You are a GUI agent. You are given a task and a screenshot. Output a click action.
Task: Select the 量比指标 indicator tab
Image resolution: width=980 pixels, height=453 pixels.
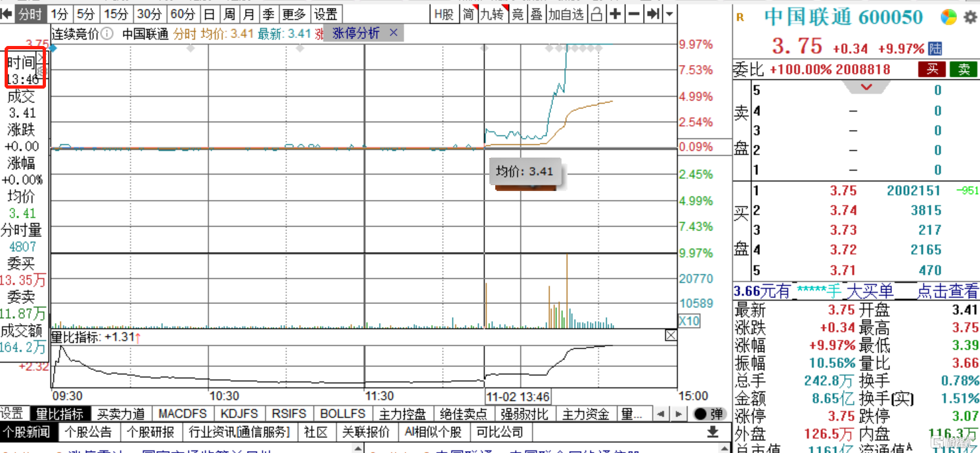[60, 414]
